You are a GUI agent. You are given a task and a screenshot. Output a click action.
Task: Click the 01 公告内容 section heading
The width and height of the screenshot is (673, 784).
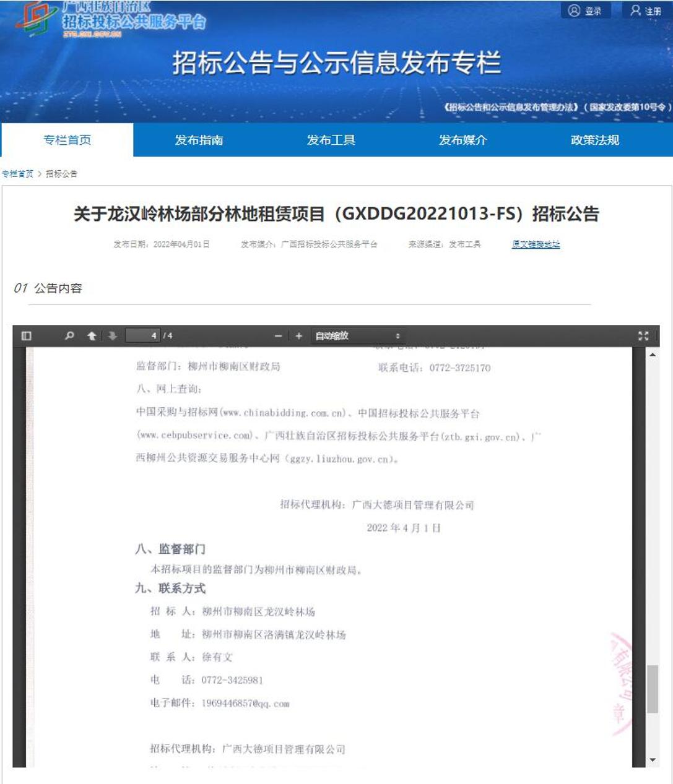48,288
